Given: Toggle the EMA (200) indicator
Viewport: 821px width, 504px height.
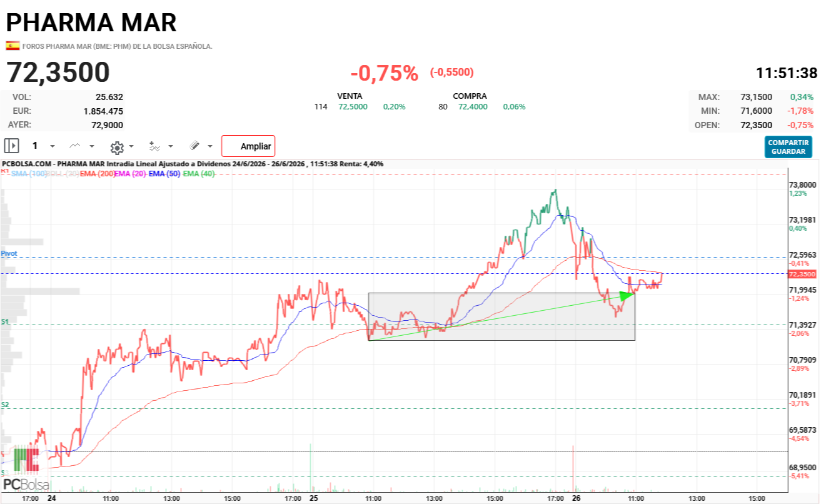Looking at the screenshot, I should [x=97, y=174].
